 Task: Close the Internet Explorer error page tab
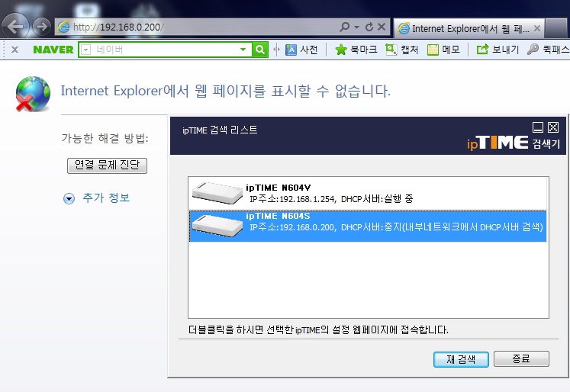point(537,28)
